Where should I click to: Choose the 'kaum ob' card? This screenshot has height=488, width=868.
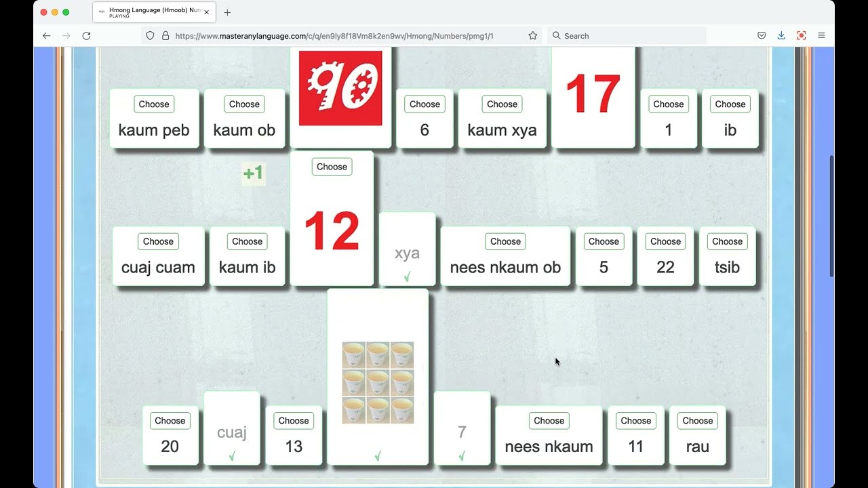(x=244, y=104)
